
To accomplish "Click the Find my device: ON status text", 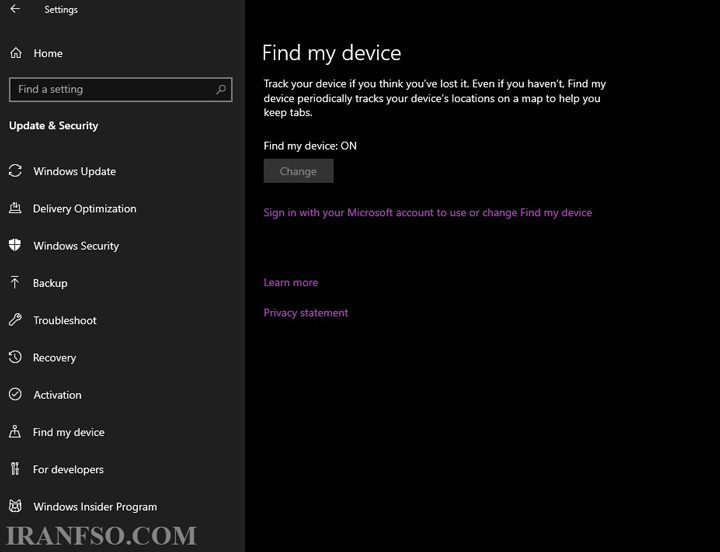I will pos(310,146).
